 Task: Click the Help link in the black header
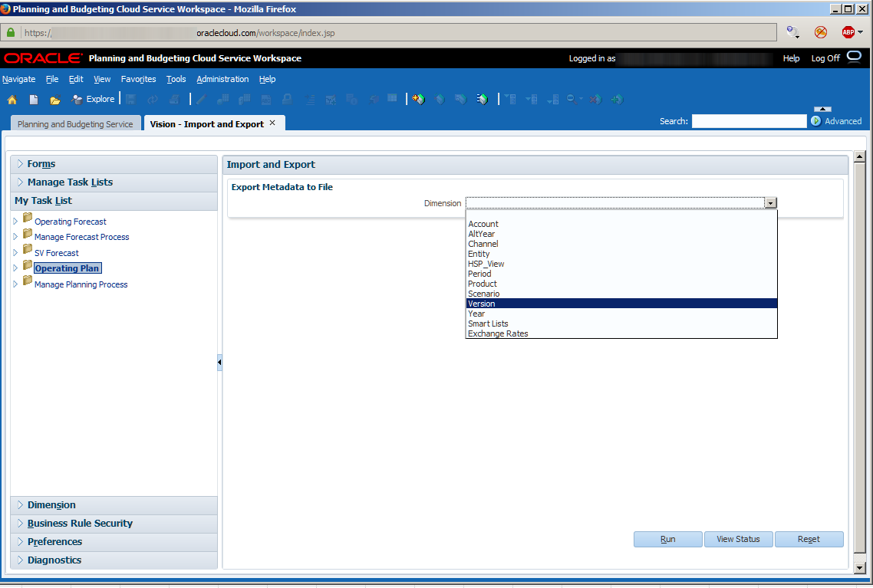[x=791, y=58]
